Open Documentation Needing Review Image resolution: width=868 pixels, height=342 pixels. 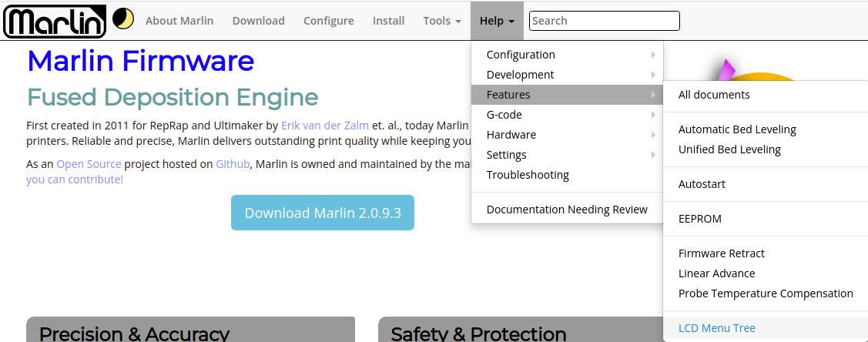point(567,210)
